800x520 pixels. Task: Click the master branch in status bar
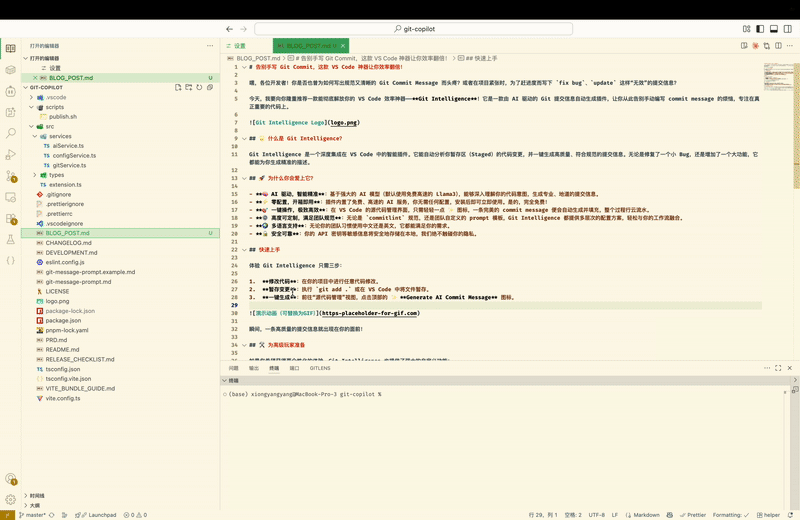pyautogui.click(x=32, y=515)
